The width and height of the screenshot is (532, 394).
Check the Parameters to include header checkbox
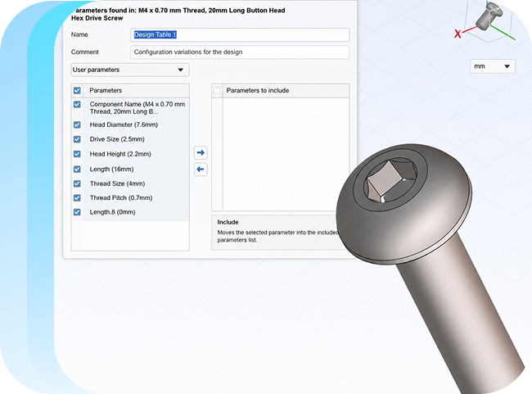click(x=217, y=91)
